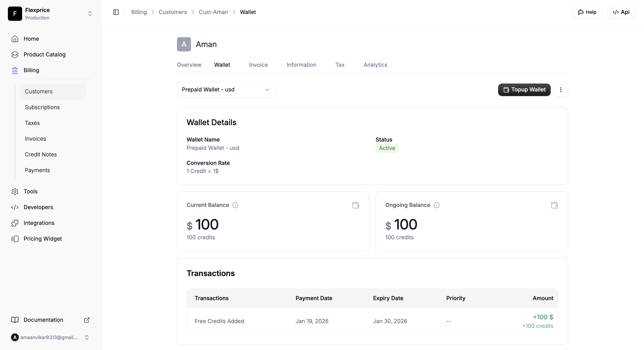The height and width of the screenshot is (350, 644).
Task: Click the Tools gear icon
Action: tap(15, 191)
